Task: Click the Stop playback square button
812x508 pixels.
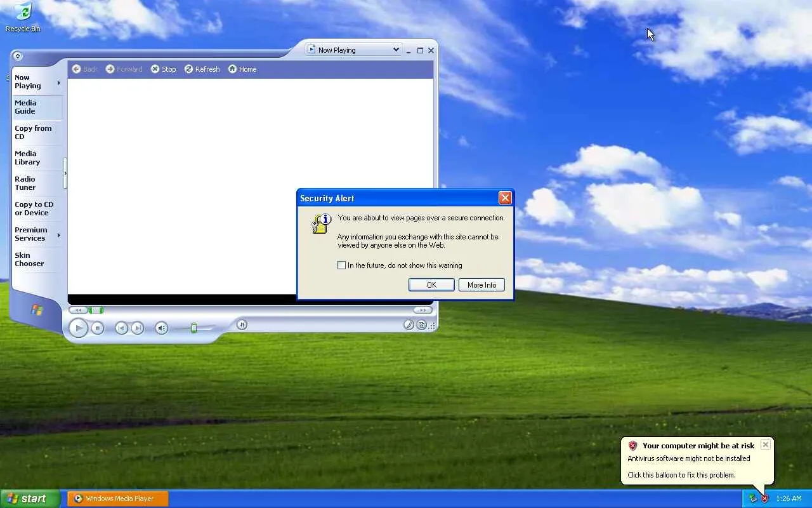Action: click(97, 328)
